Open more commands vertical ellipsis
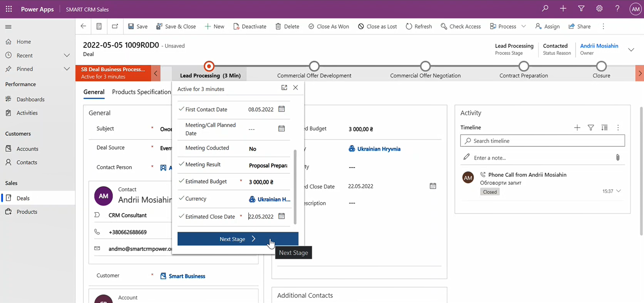The width and height of the screenshot is (644, 303). 603,26
